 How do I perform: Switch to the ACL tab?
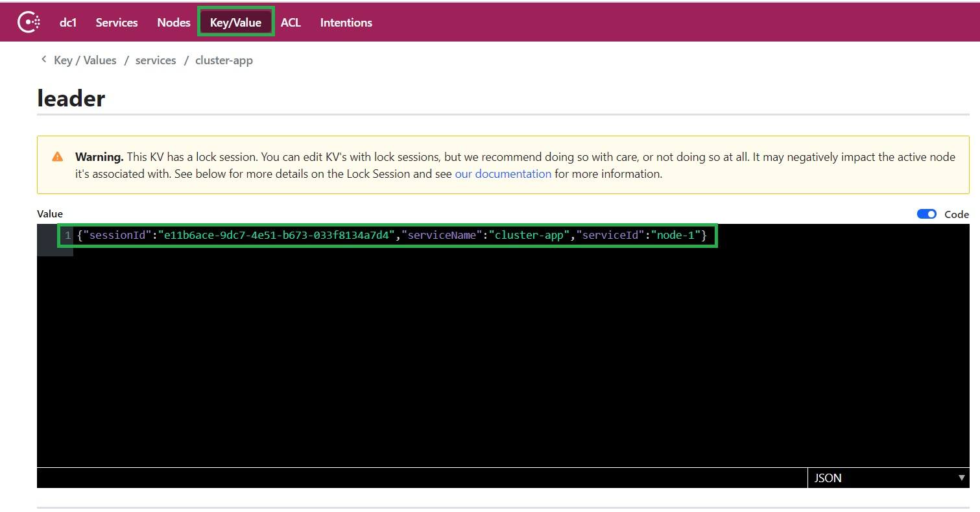pyautogui.click(x=291, y=22)
